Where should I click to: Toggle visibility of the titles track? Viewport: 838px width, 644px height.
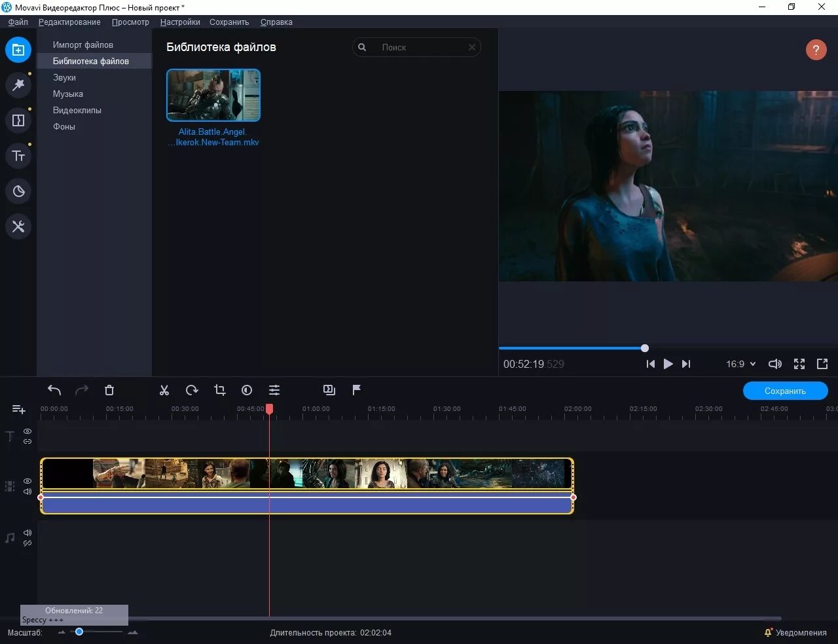click(27, 431)
